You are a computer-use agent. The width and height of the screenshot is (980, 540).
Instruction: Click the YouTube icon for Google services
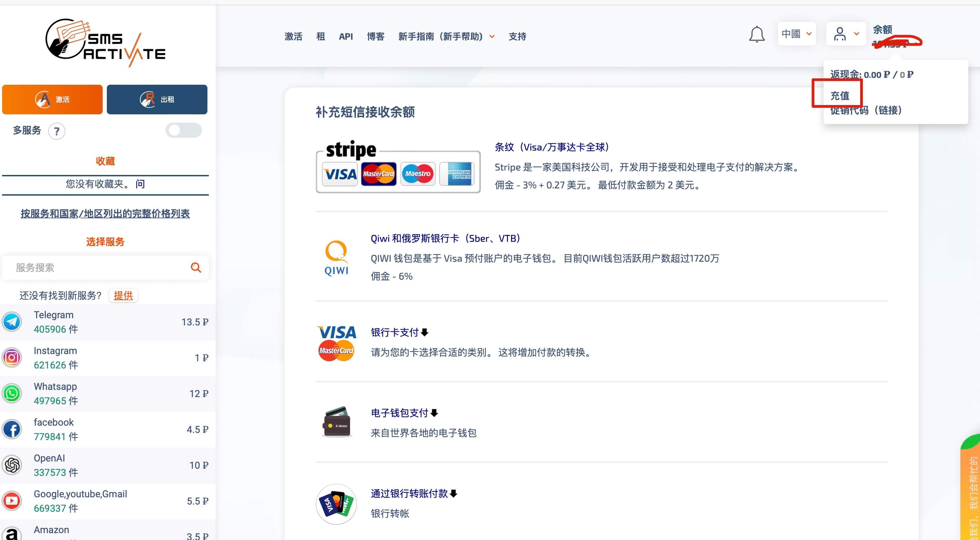pyautogui.click(x=12, y=501)
